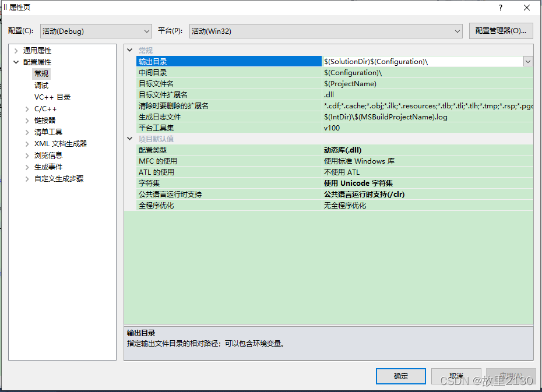
Task: Expand the 清单工具 node arrow
Action: [27, 132]
